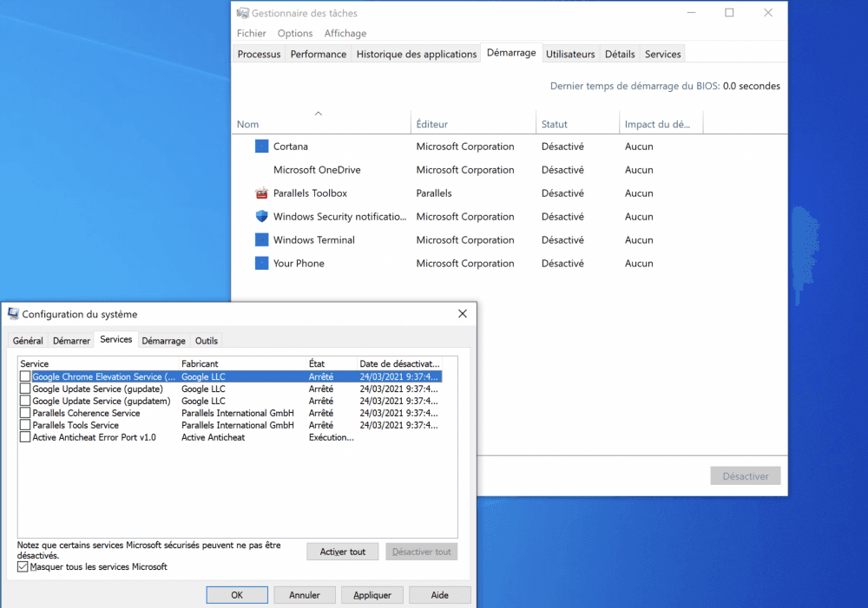Click the Task Manager title bar icon
The height and width of the screenshot is (608, 868).
point(242,13)
